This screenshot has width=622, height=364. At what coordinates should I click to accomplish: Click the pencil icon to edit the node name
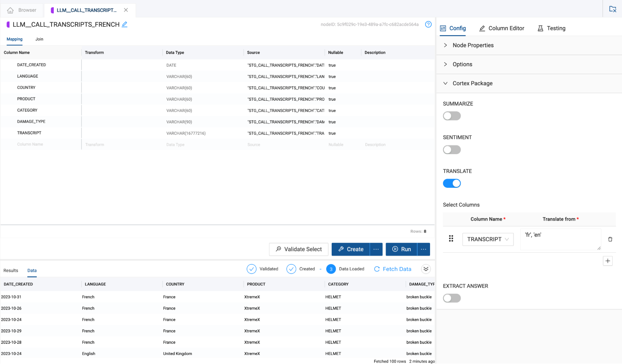point(124,24)
